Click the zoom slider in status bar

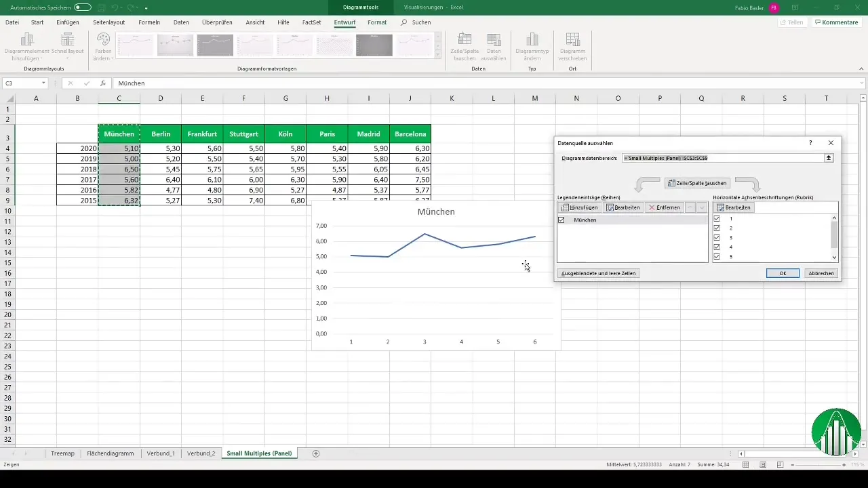coord(816,465)
